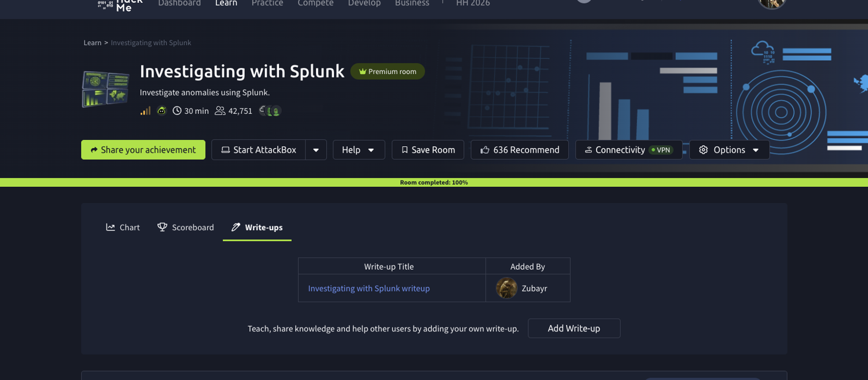
Task: Click the Write-up Title column header
Action: tap(389, 267)
